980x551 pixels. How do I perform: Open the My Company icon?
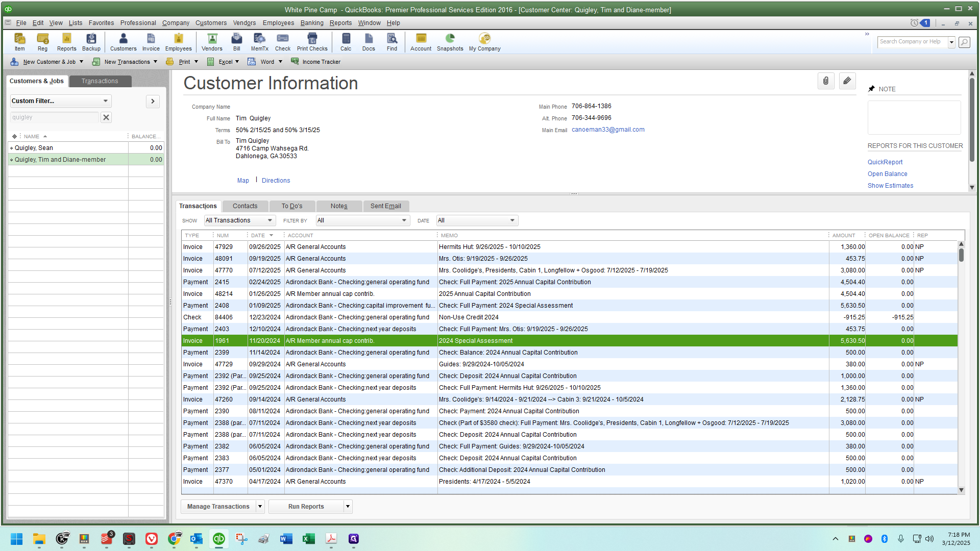(x=484, y=42)
